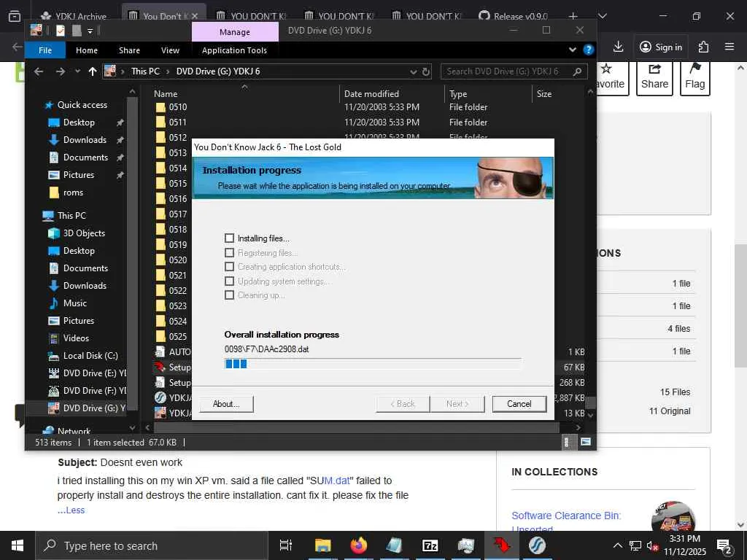Open 3D Objects in navigation pane
Viewport: 747px width, 560px height.
click(84, 233)
